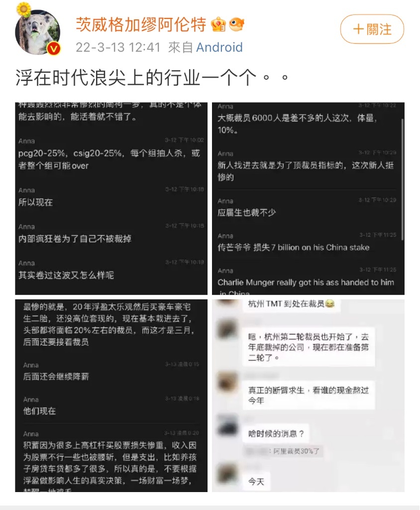The height and width of the screenshot is (510, 420).
Task: Click the orange verified V badge
Action: pyautogui.click(x=54, y=49)
